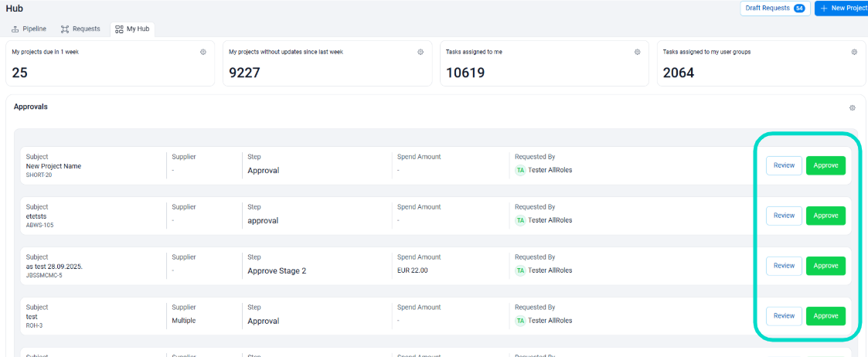Open the as test 28.09.2025. approval row
Screen dimensions: 868x357
53,267
